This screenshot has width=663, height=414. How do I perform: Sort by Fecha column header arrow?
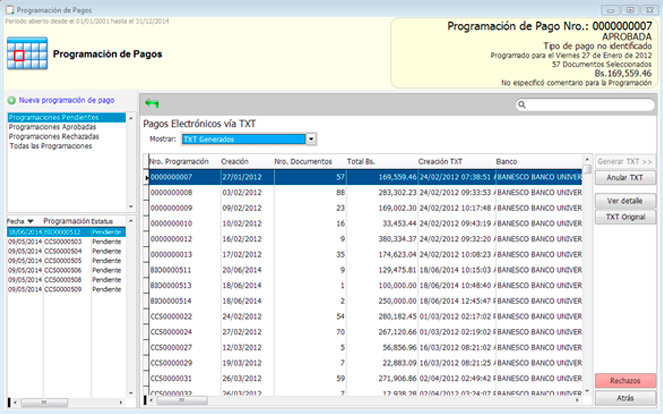30,221
